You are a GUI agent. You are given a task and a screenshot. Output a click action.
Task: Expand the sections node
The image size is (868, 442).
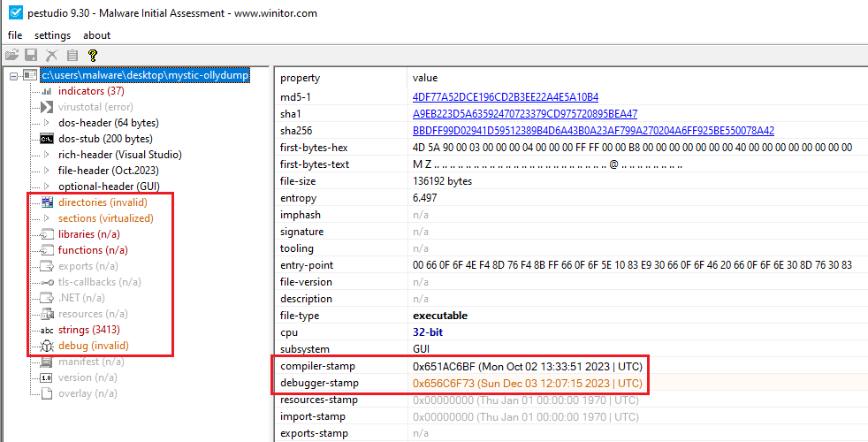47,218
